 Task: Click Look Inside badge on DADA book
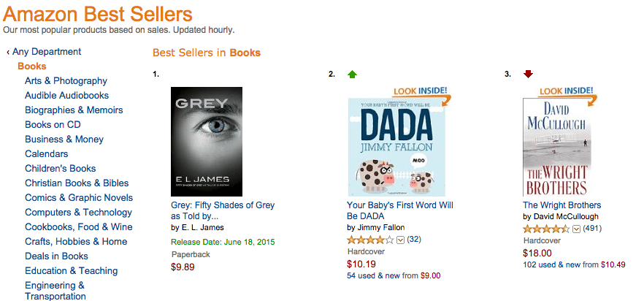(421, 92)
